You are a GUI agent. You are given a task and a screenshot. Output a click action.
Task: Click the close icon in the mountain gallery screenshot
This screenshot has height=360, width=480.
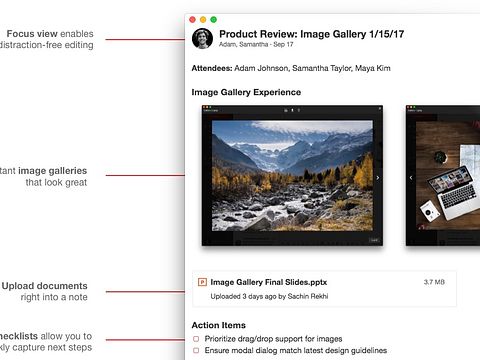(x=380, y=109)
